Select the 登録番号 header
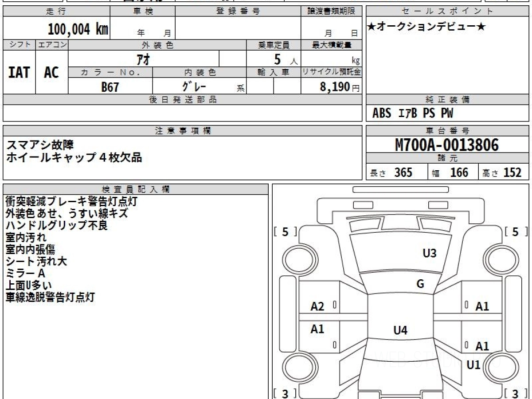Screen dimensions: 532x399 click(238, 12)
